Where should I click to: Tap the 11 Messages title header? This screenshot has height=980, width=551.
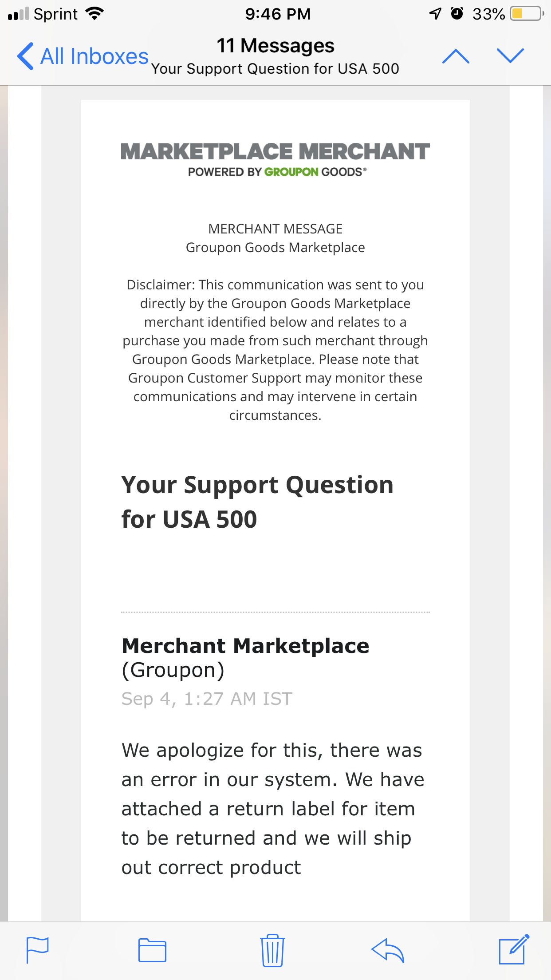(x=276, y=46)
